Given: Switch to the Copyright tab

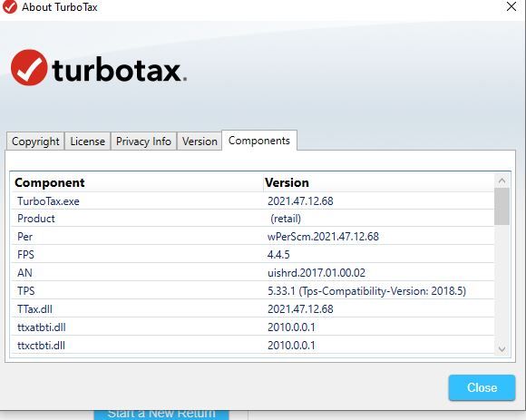Looking at the screenshot, I should coord(35,142).
